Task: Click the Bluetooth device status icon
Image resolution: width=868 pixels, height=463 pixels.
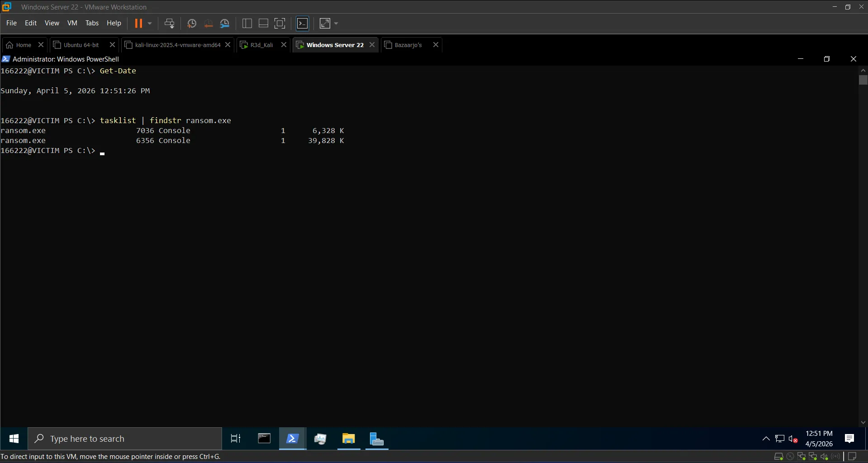Action: coord(836,457)
